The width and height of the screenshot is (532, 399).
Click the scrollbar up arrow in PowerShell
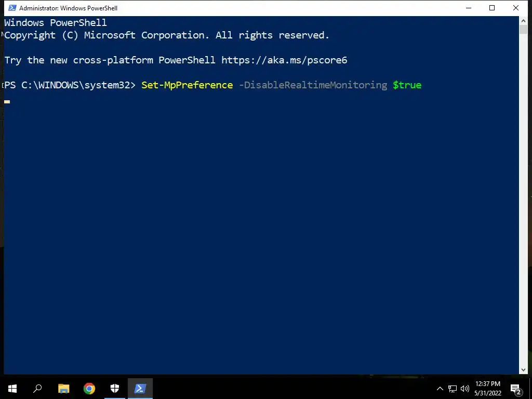pyautogui.click(x=523, y=21)
